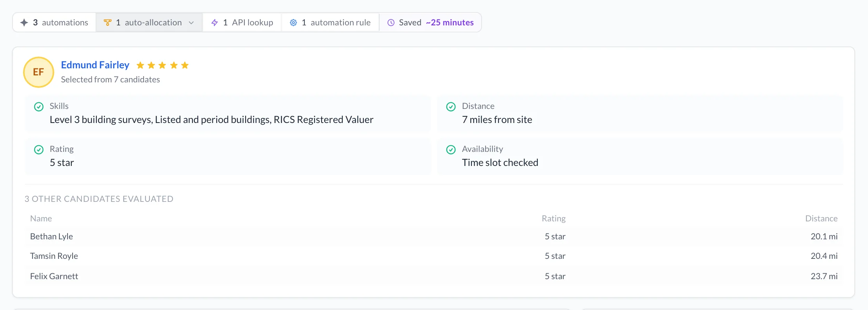Open Edmund Fairley profile link
This screenshot has height=310, width=868.
click(x=95, y=65)
